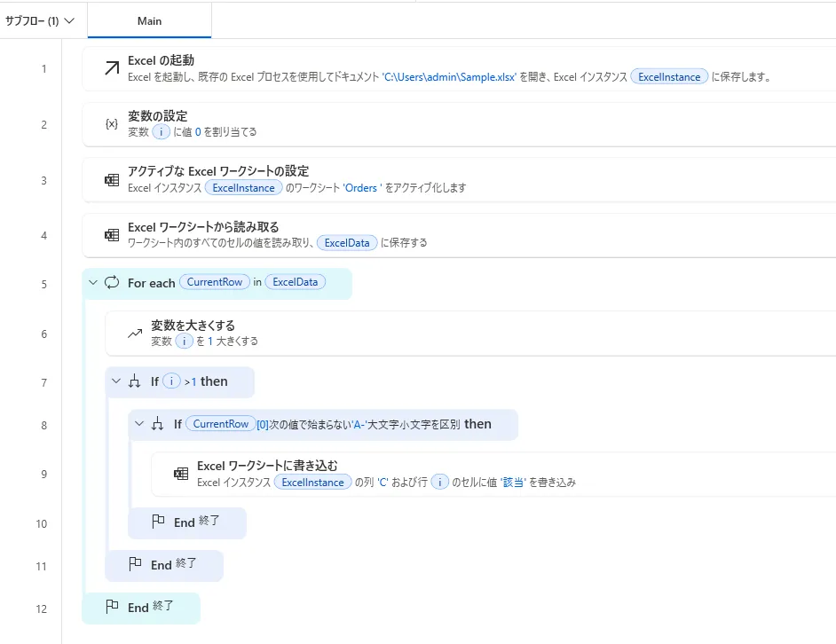Click the 'Orders' worksheet name link

(x=362, y=188)
